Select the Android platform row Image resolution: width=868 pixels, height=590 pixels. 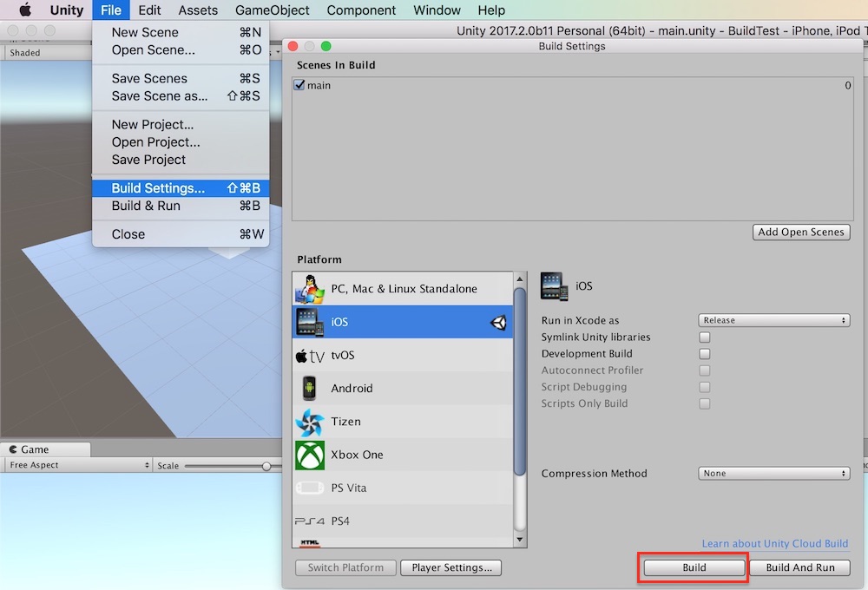tap(403, 389)
